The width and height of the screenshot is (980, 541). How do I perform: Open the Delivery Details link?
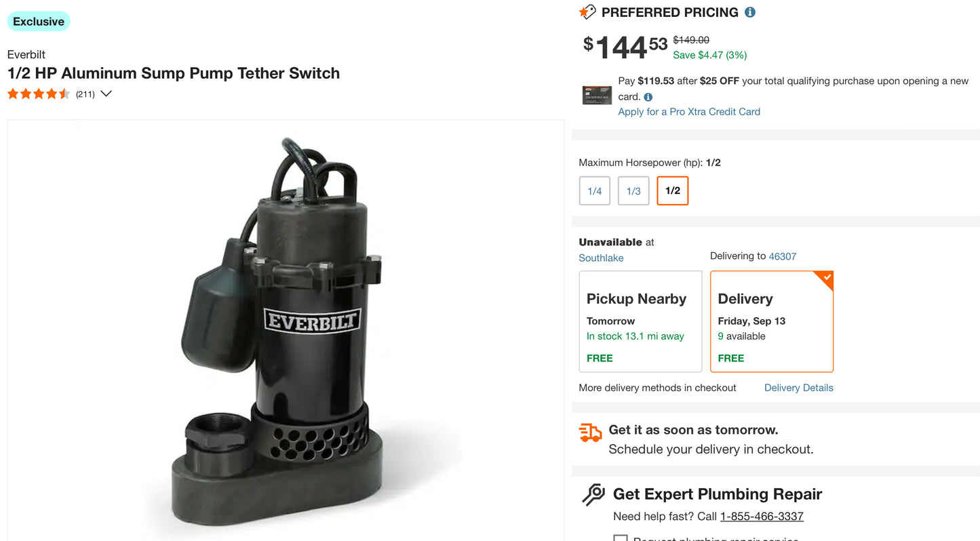pos(799,388)
